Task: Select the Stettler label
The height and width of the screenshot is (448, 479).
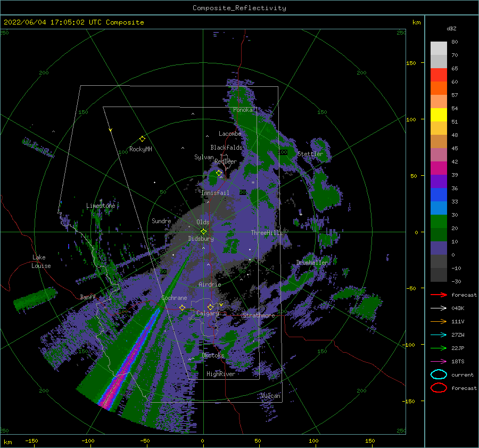Action: (x=310, y=154)
